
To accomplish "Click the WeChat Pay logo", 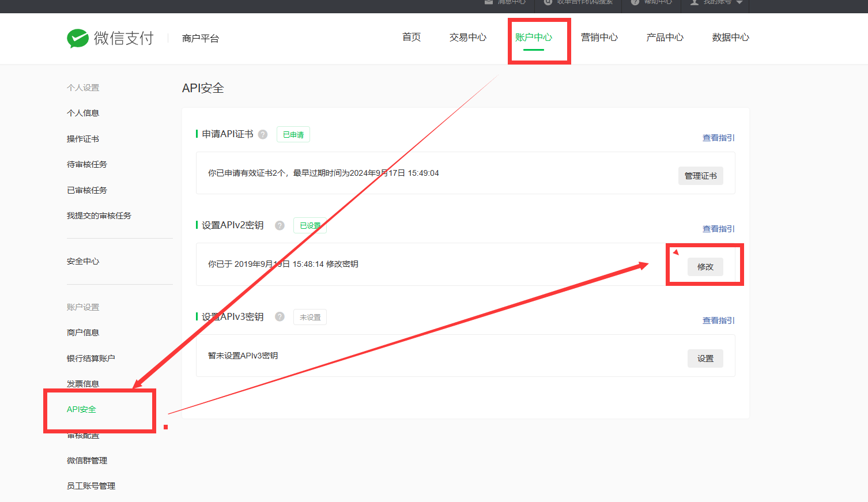I will [x=110, y=38].
